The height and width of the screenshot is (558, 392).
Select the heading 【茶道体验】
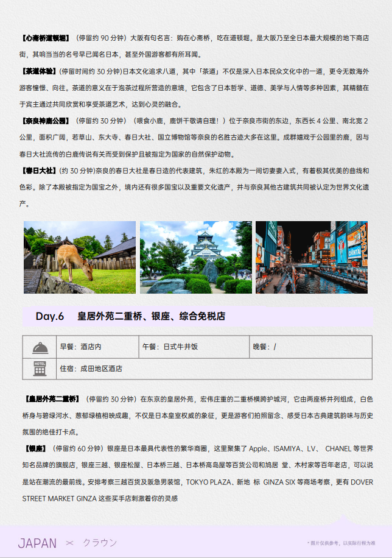coord(39,71)
